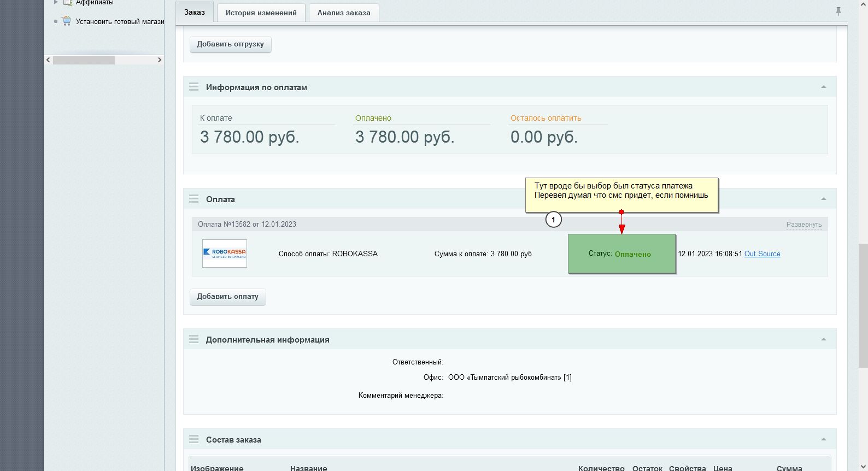Collapse the Дополнительная информация section
Viewport: 868px width, 471px height.
[x=824, y=339]
